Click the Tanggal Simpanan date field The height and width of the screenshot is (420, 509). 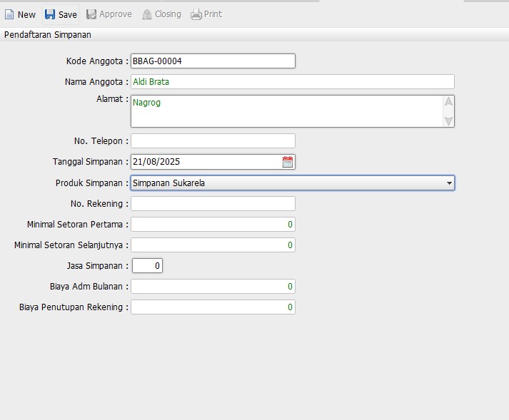206,162
